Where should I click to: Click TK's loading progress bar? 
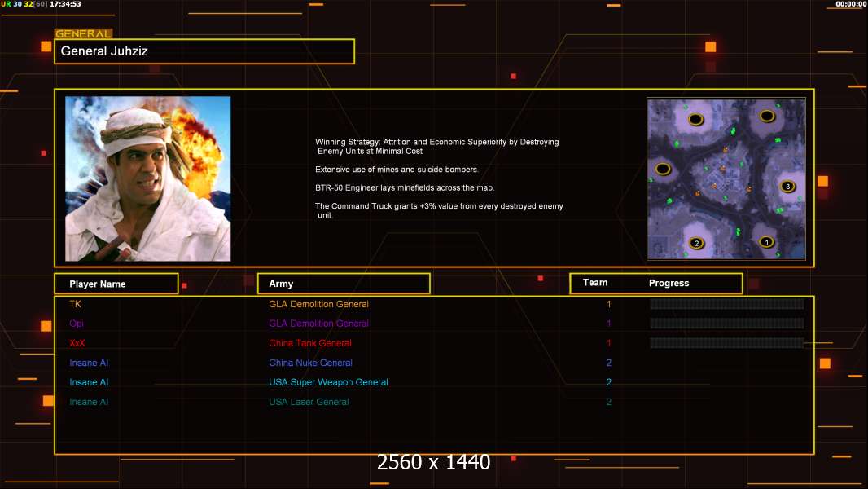(727, 303)
